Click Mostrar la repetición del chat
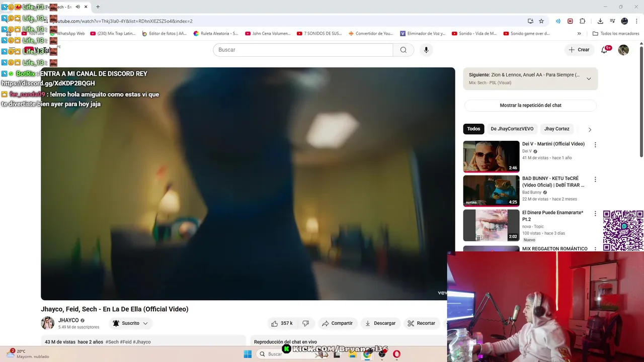The width and height of the screenshot is (644, 362). coord(530,105)
